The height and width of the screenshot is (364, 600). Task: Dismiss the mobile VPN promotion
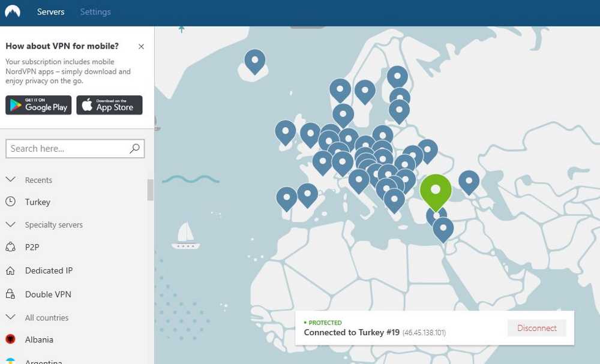point(141,47)
